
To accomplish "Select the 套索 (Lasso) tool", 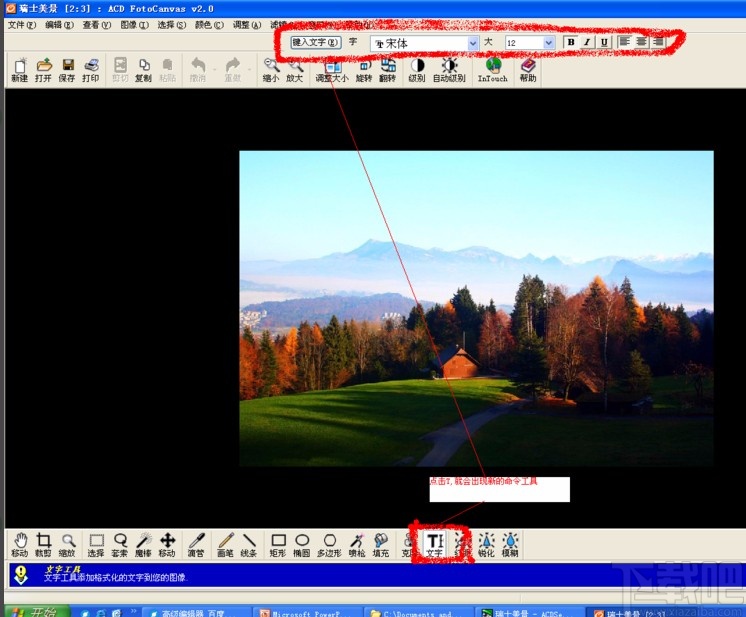I will (119, 545).
